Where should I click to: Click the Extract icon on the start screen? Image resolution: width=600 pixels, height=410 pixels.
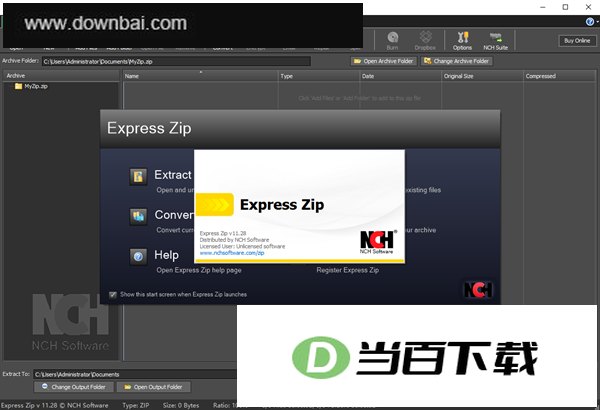coord(138,176)
